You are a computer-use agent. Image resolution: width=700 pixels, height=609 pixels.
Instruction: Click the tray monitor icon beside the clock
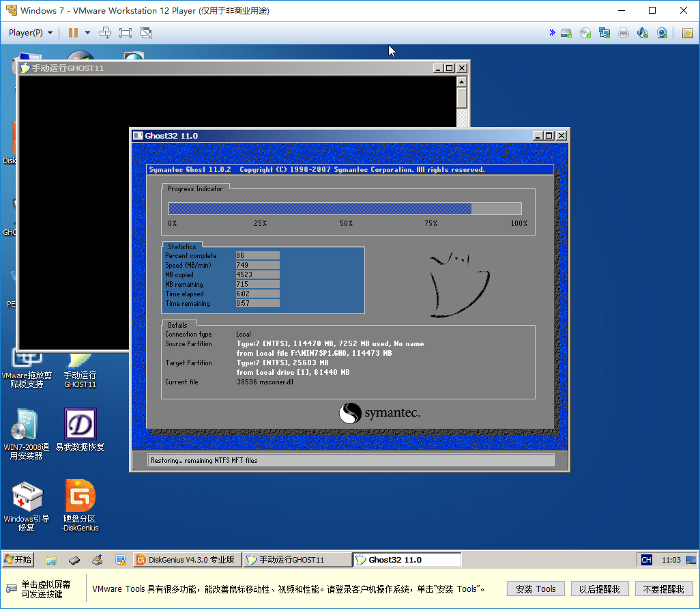click(690, 560)
